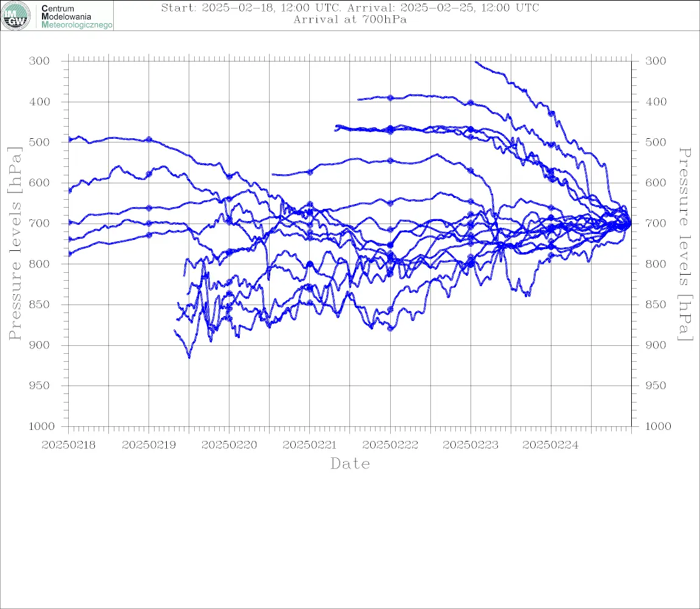The height and width of the screenshot is (609, 700).
Task: Click the left axis 850 label
Action: click(x=40, y=304)
